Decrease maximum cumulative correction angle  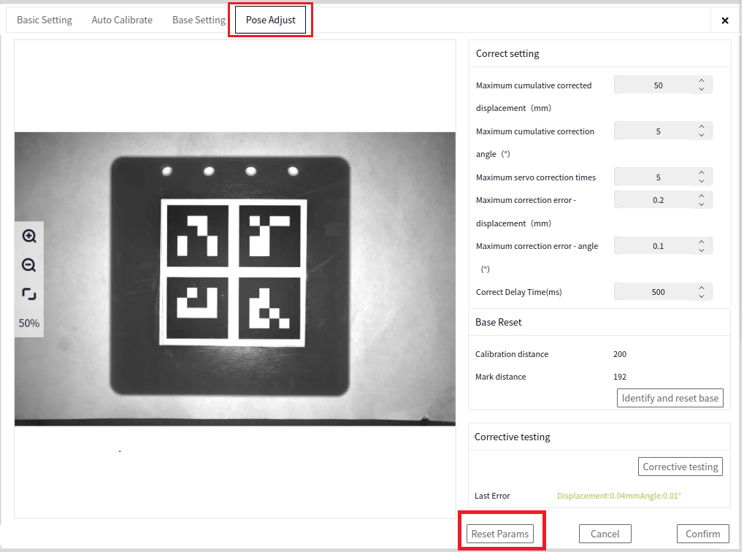(x=702, y=135)
